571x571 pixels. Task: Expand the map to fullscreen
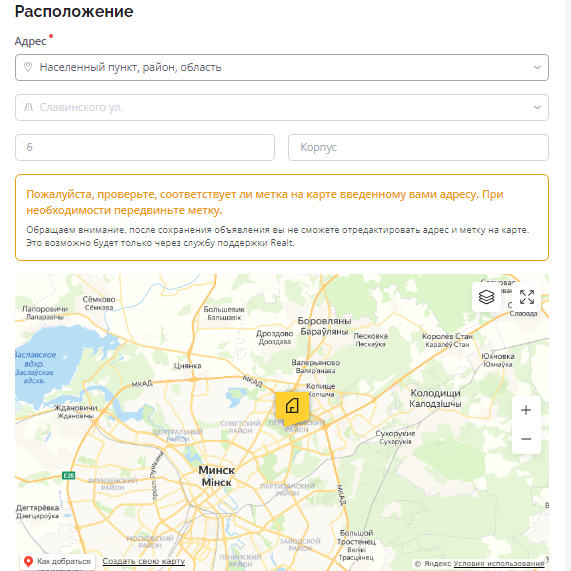coord(527,297)
